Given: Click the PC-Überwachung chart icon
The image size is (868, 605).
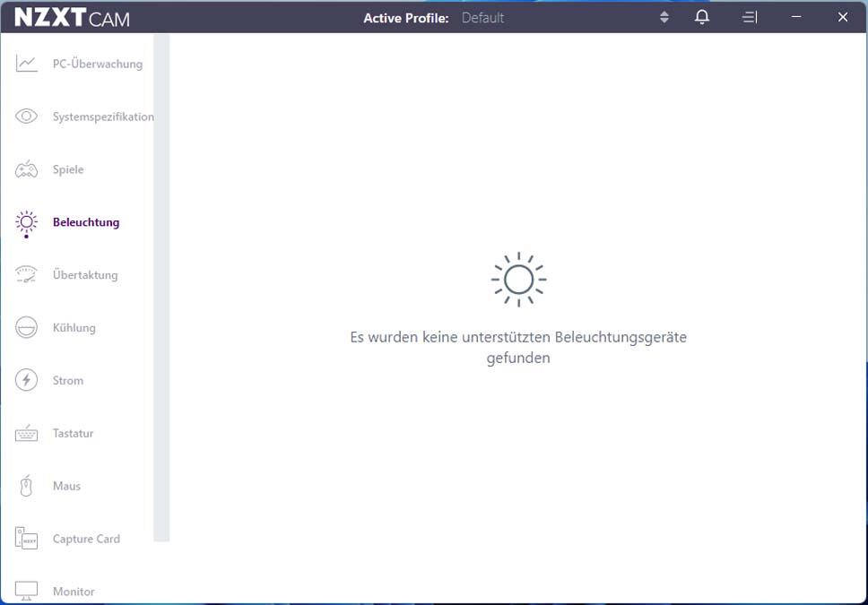Looking at the screenshot, I should tap(26, 64).
